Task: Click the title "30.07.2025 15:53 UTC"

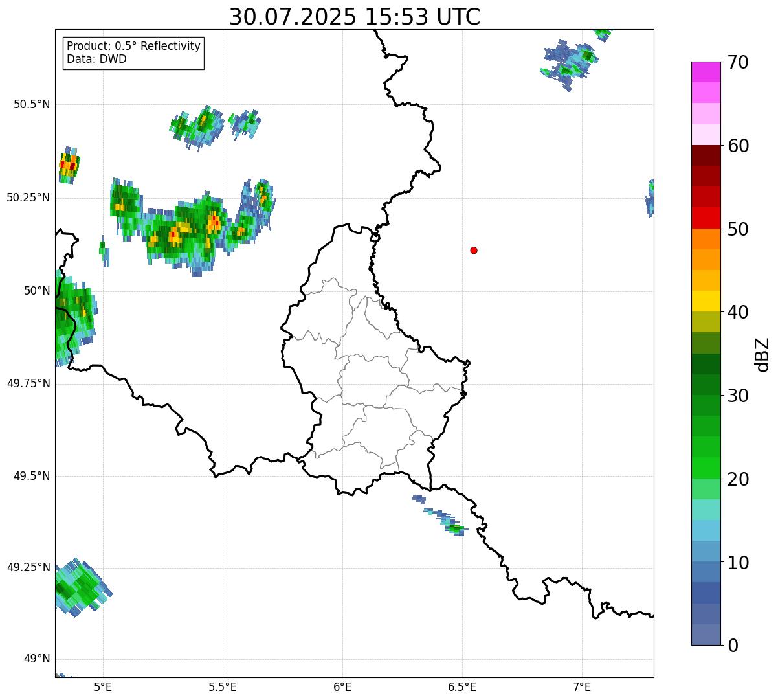Action: 355,16
